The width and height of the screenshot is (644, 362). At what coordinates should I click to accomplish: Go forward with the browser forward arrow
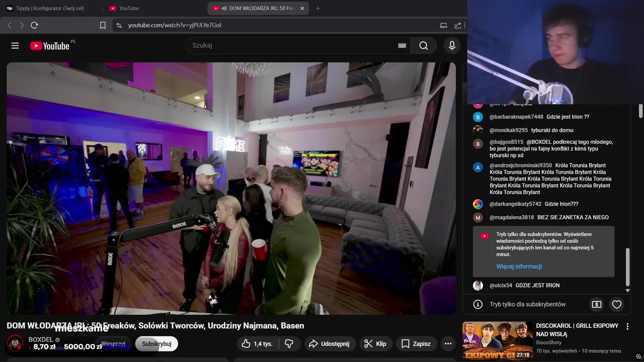tap(22, 25)
